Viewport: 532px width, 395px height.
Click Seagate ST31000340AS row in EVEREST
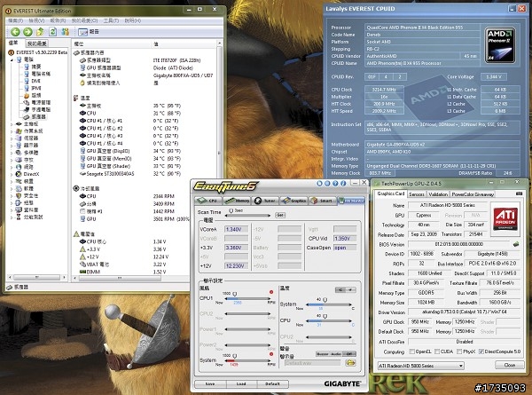point(130,174)
